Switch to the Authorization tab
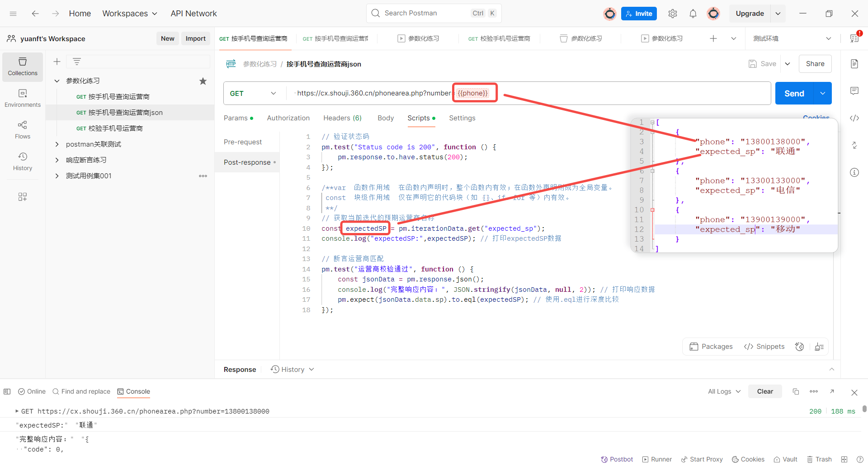Viewport: 868px width, 466px height. 288,118
